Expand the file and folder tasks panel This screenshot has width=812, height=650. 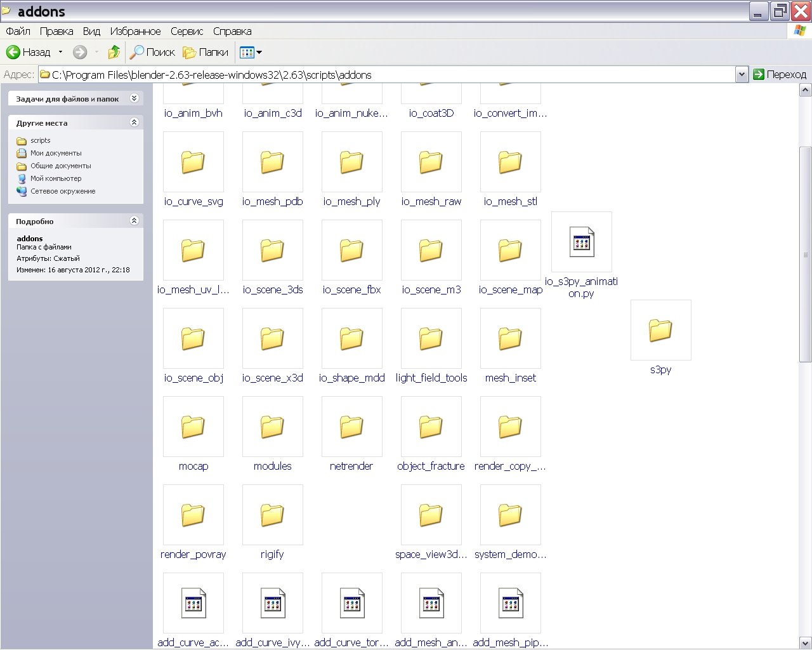pos(134,98)
